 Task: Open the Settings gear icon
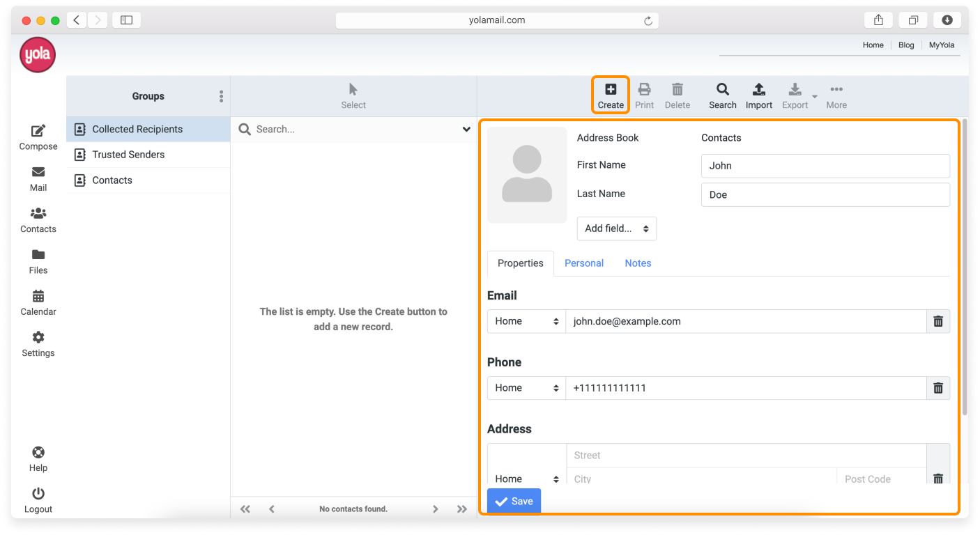(x=38, y=339)
